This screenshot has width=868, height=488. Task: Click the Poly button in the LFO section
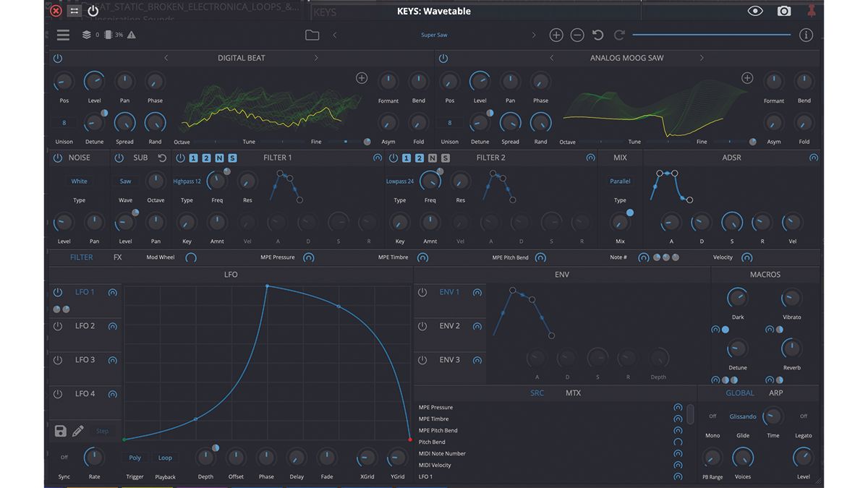click(134, 457)
